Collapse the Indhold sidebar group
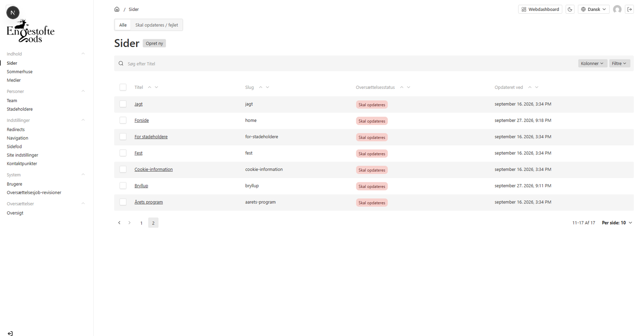Viewport: 644px width, 336px height. (x=83, y=53)
